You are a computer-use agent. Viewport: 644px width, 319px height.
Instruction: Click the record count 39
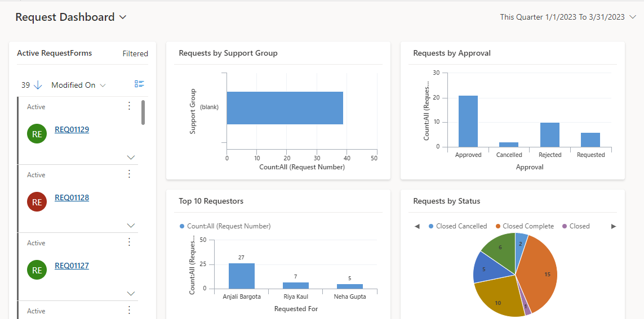25,85
